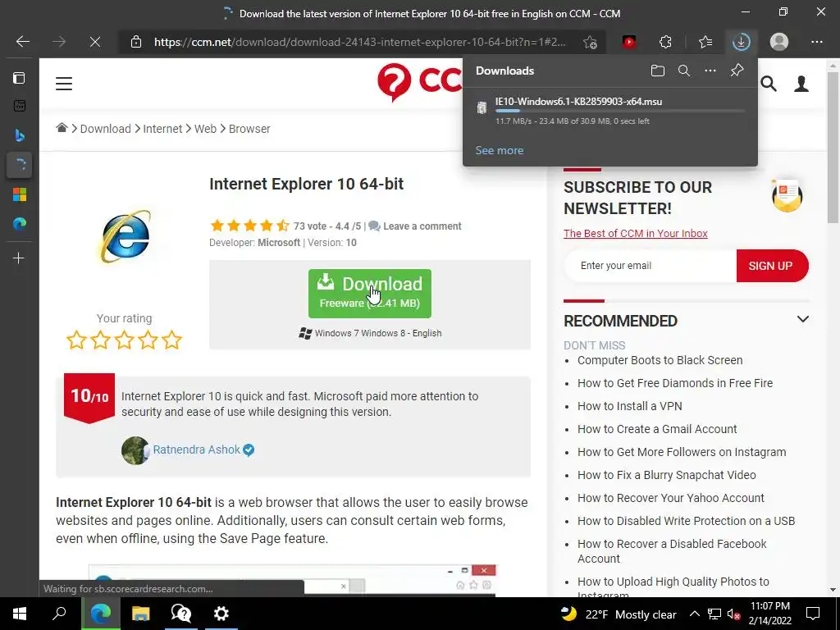Open How to Get Free Diamonds article
This screenshot has height=630, width=840.
(675, 383)
